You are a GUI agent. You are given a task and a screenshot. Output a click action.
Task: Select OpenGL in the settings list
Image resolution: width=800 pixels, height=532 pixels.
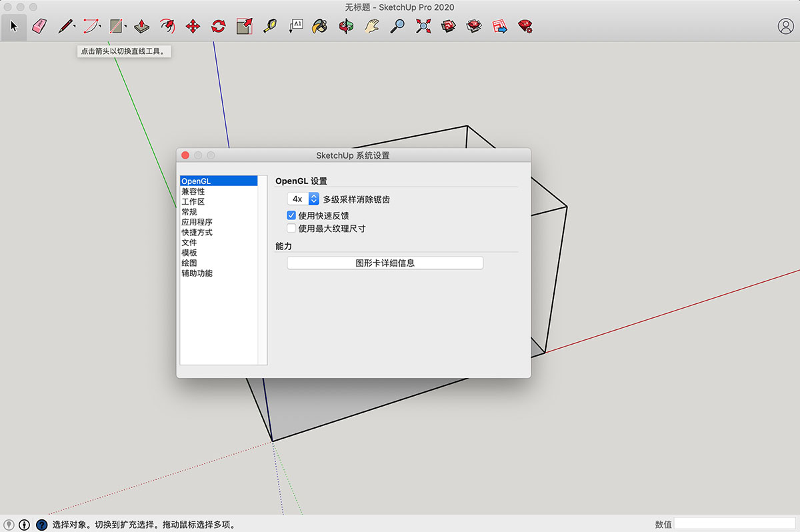(x=219, y=181)
